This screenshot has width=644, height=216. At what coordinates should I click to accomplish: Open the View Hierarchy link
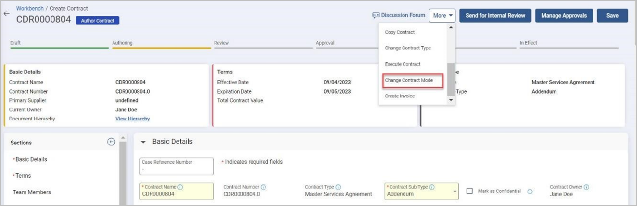point(132,119)
